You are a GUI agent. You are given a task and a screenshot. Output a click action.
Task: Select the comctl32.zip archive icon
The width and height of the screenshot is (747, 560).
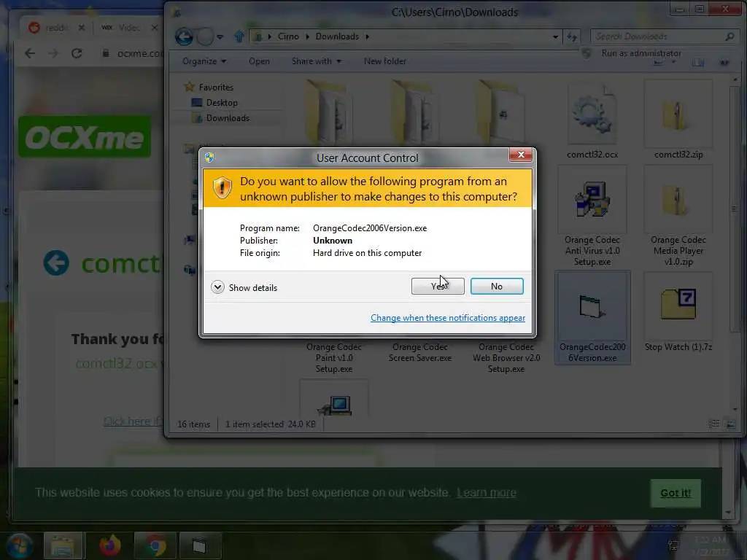click(x=678, y=114)
